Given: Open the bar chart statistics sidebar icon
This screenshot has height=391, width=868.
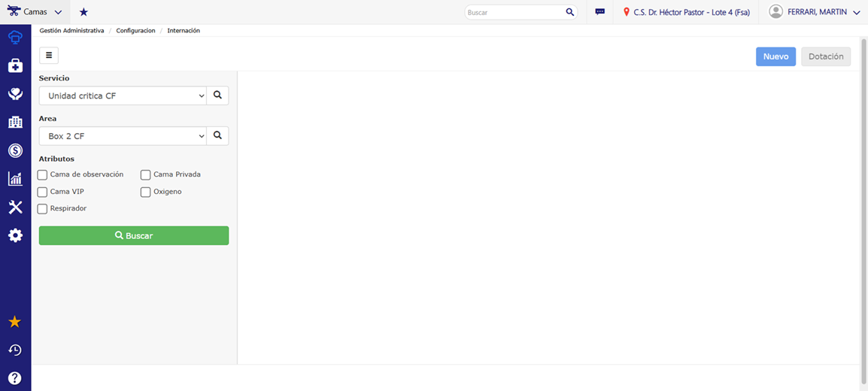Looking at the screenshot, I should pyautogui.click(x=15, y=179).
